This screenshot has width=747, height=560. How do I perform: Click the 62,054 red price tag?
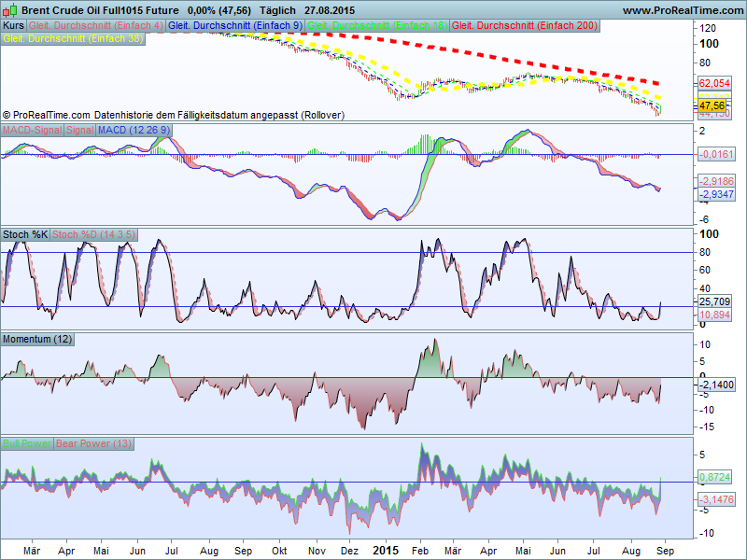714,83
